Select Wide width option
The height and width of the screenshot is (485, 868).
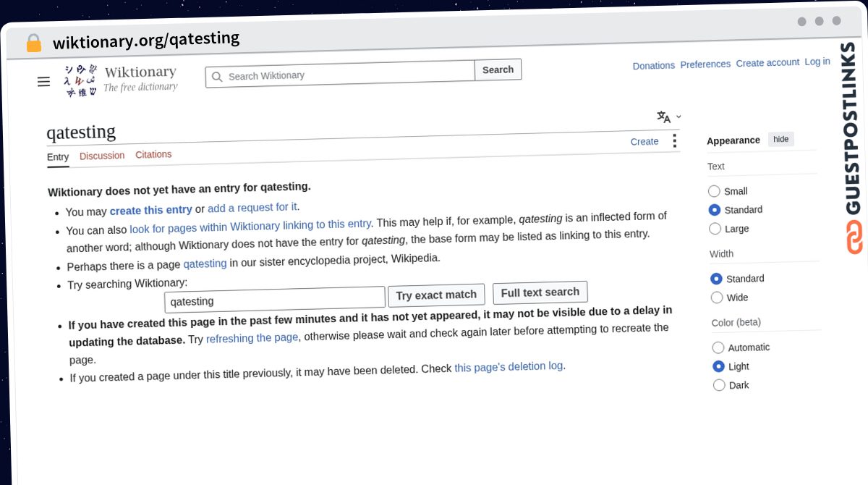click(x=717, y=298)
